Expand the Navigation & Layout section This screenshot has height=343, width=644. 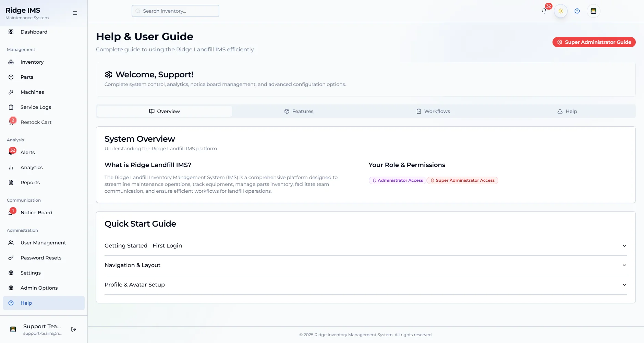click(x=365, y=265)
